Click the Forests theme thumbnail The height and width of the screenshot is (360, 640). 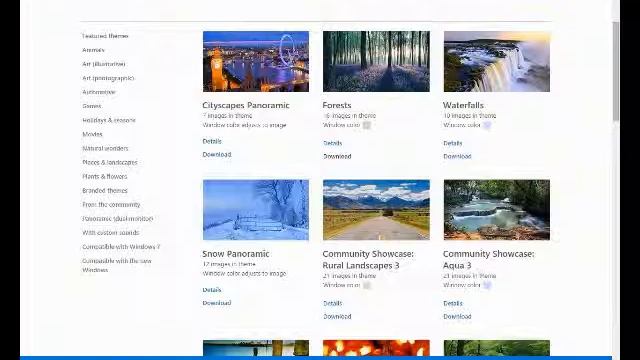[x=376, y=61]
